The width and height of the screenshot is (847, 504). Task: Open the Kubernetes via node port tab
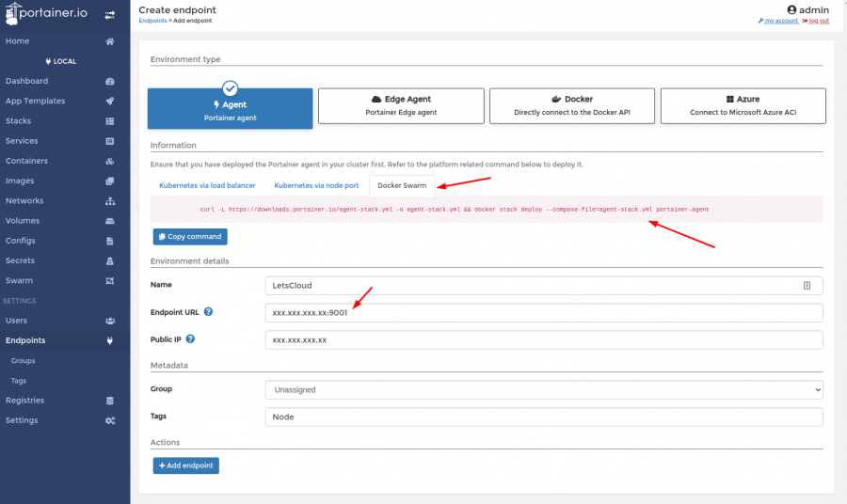coord(316,185)
